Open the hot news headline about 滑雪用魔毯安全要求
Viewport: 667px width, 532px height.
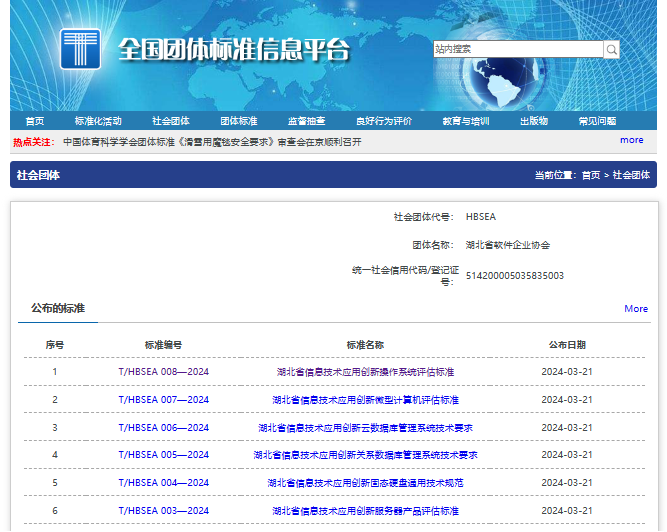coord(212,142)
